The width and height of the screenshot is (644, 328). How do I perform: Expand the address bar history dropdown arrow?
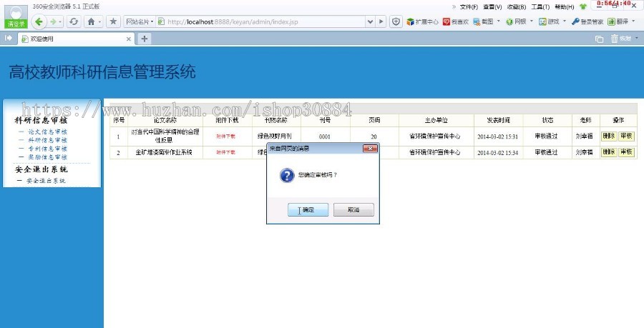pos(370,21)
